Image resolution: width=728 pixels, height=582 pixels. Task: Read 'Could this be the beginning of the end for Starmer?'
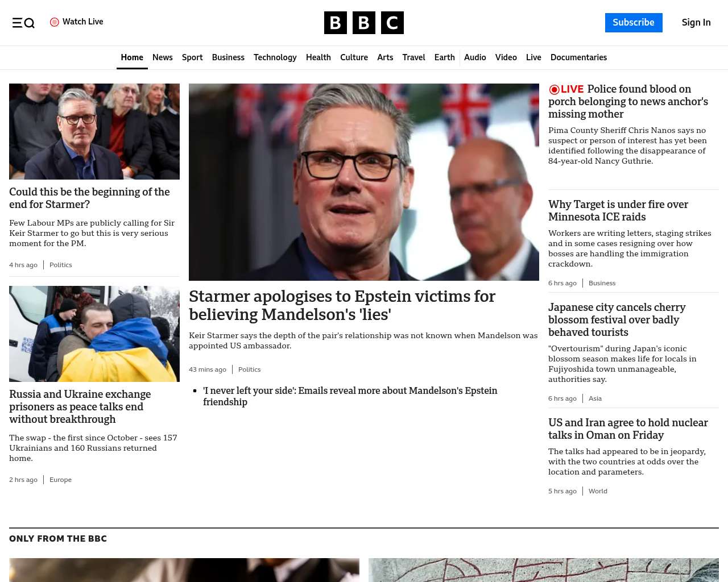[x=89, y=198]
